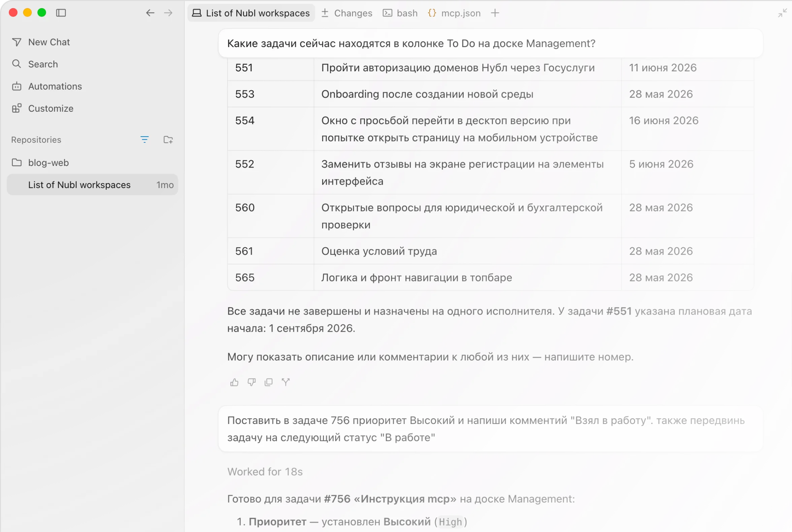The height and width of the screenshot is (532, 792).
Task: Click the High priority code label
Action: pyautogui.click(x=451, y=522)
